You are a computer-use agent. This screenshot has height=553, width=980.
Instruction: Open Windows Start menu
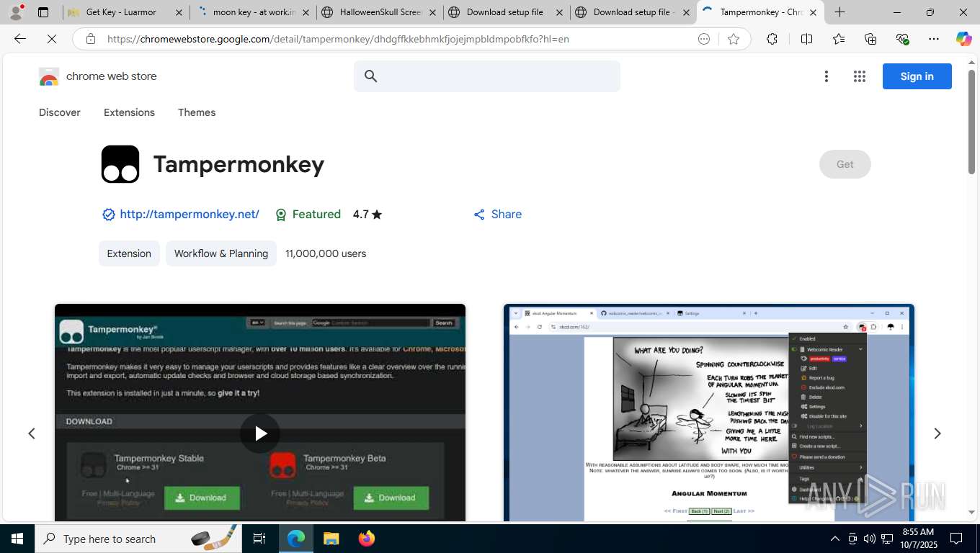17,539
